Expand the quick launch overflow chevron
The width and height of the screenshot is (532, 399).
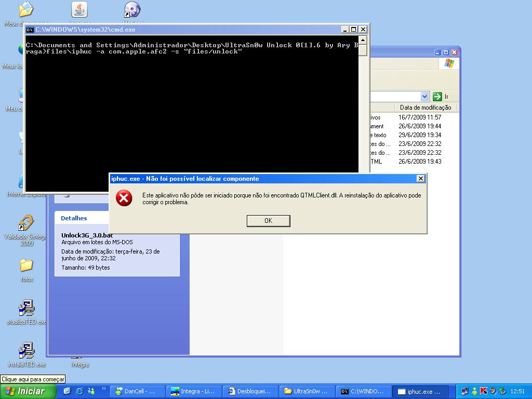coord(103,389)
